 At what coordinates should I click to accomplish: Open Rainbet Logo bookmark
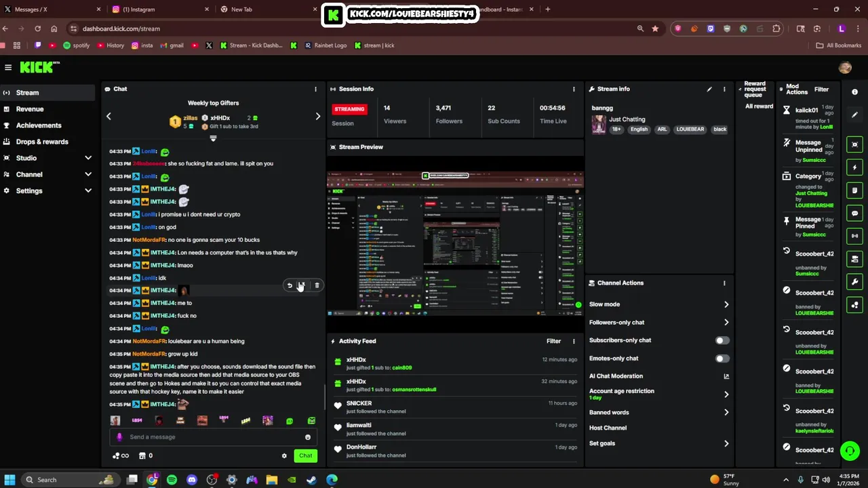pyautogui.click(x=325, y=45)
